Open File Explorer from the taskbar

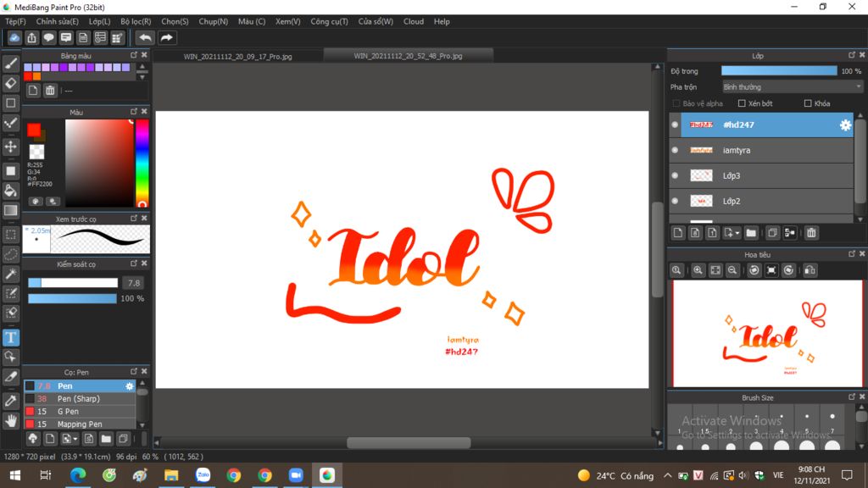171,475
